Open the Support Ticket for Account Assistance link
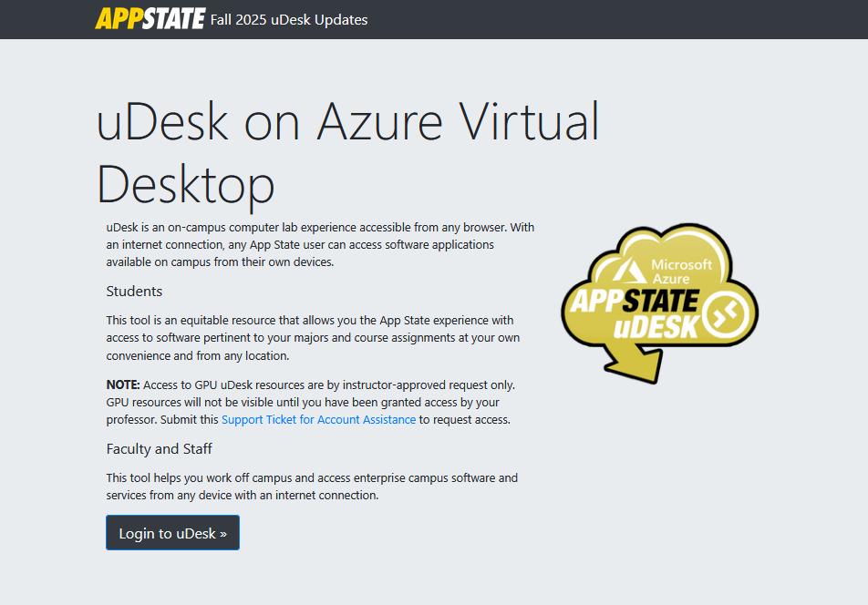 point(318,420)
